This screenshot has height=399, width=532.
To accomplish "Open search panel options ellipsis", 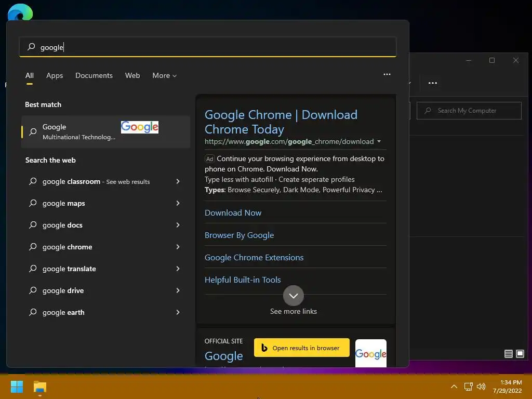I will 387,74.
